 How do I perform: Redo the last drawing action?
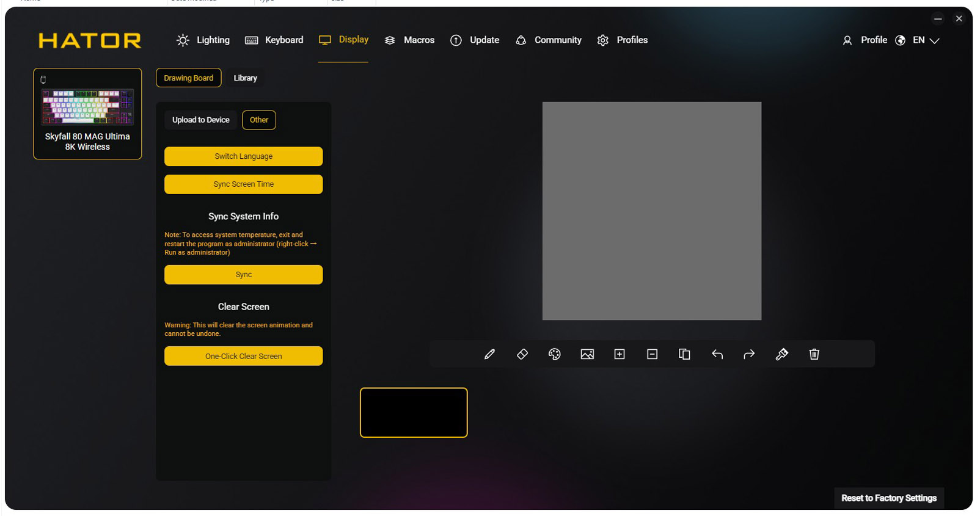point(749,354)
